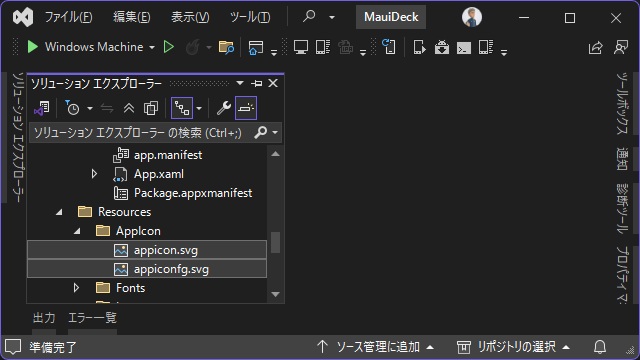Click the phone refresh sync icon
This screenshot has height=360, width=640.
click(x=389, y=47)
